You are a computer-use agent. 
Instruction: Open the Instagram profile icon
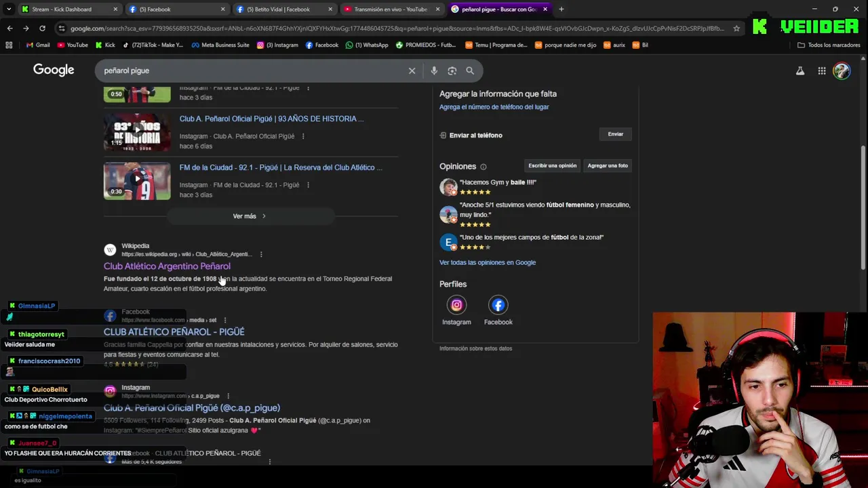tap(456, 305)
